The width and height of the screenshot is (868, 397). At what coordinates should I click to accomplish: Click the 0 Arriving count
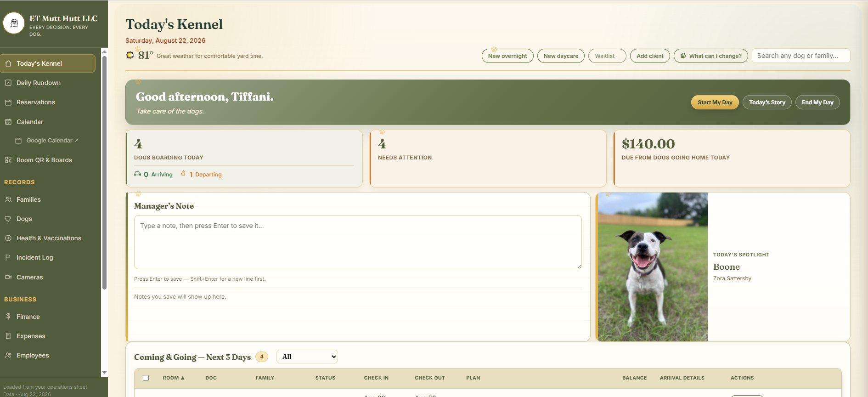pos(154,174)
